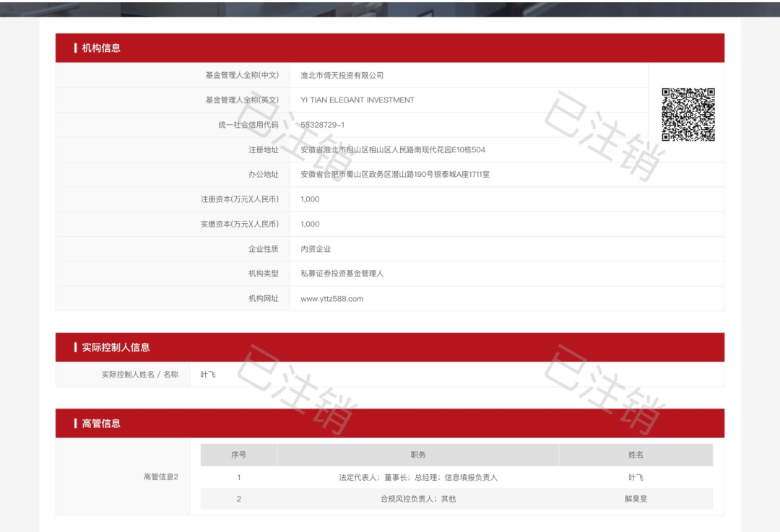780x532 pixels.
Task: Click the 内资企业 enterprise nature value
Action: (316, 249)
